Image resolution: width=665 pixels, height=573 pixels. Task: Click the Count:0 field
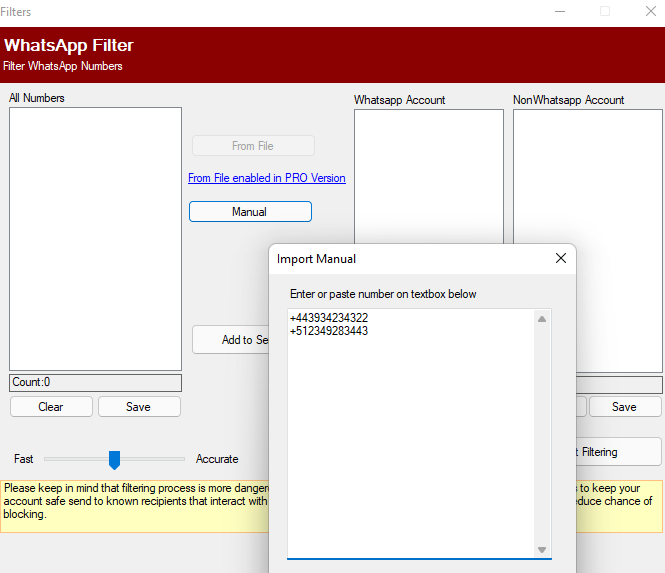click(x=95, y=383)
